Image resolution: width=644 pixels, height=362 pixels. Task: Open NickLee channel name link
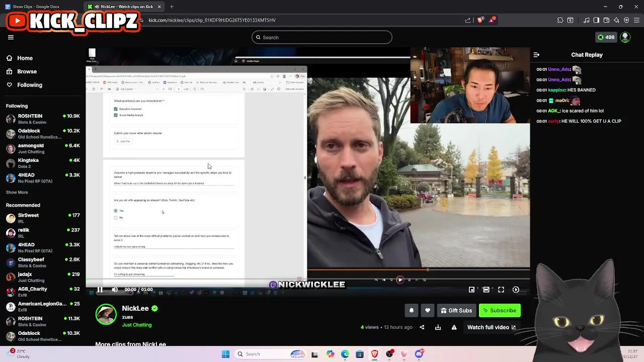(135, 308)
